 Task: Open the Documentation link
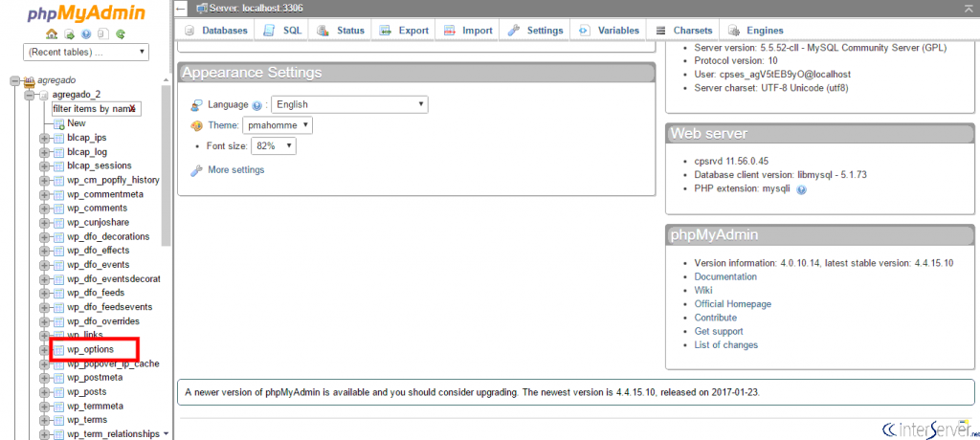725,276
